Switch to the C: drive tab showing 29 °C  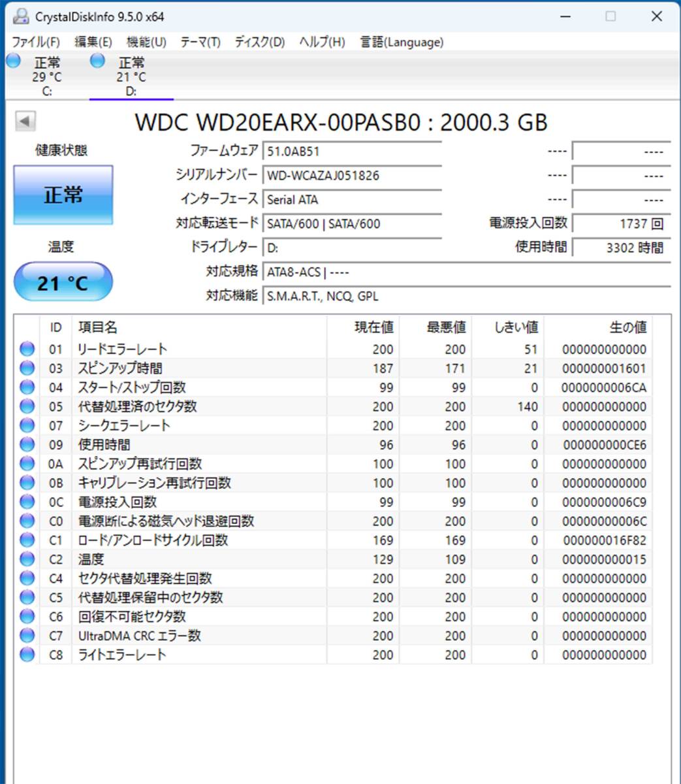[x=47, y=76]
